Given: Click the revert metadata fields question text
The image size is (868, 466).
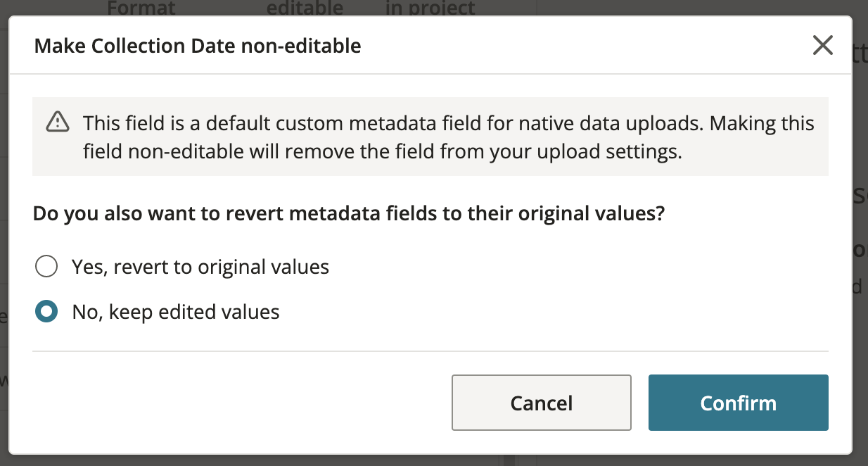Looking at the screenshot, I should pos(348,214).
